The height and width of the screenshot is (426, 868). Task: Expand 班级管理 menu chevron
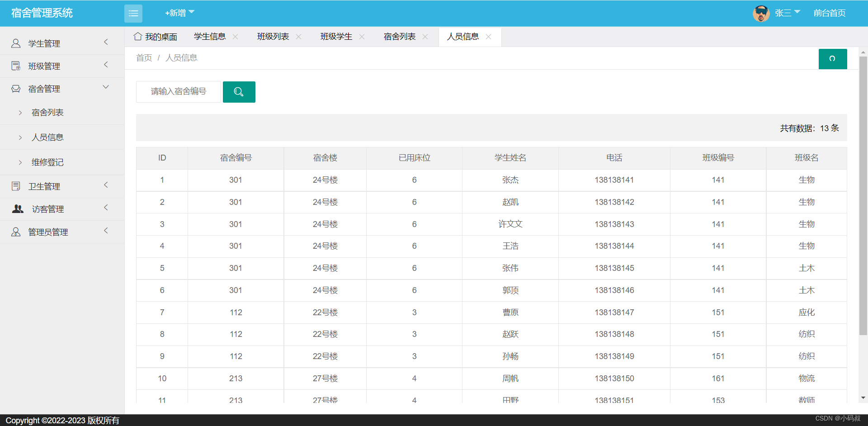106,65
